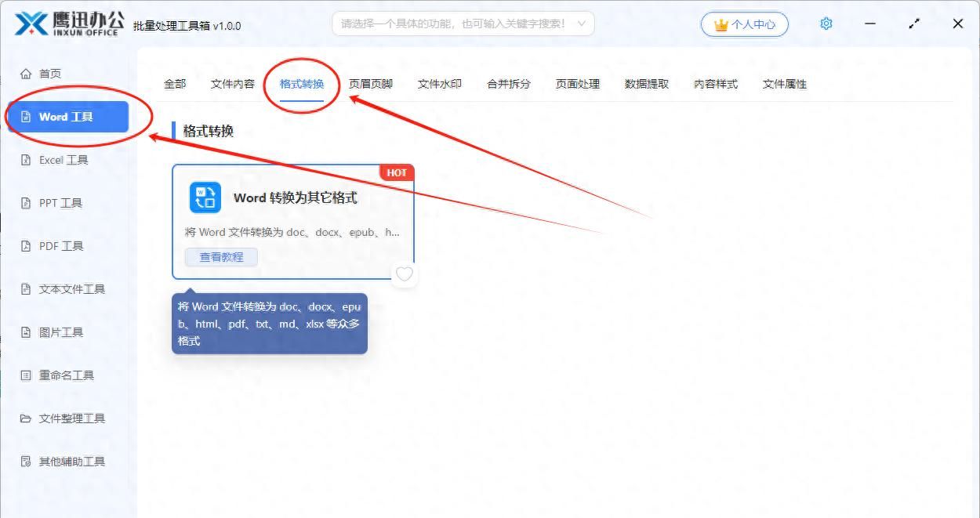The image size is (980, 518).
Task: Expand the function search dropdown
Action: pyautogui.click(x=580, y=24)
